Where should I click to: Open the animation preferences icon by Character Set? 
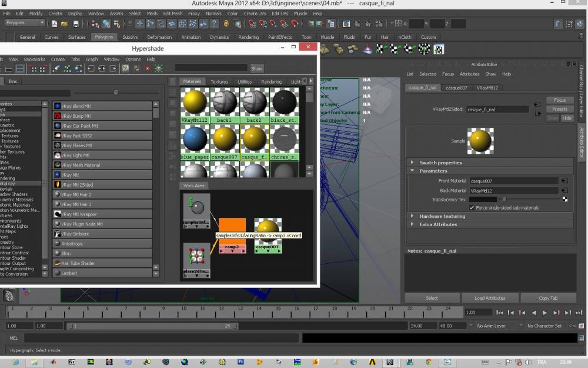[582, 326]
